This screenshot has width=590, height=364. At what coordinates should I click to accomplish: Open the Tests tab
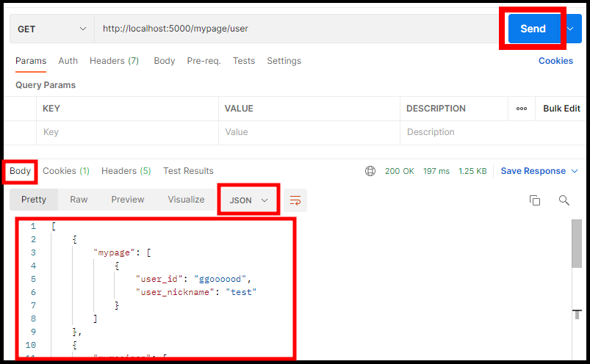tap(244, 61)
